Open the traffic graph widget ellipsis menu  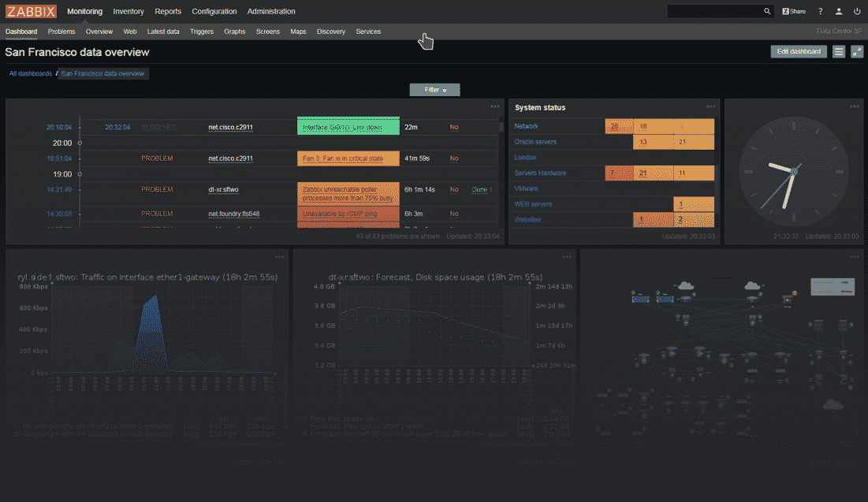click(280, 257)
